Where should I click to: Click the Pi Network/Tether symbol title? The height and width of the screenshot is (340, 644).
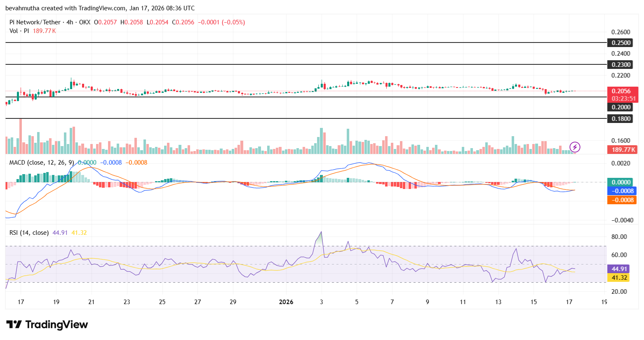pyautogui.click(x=35, y=22)
